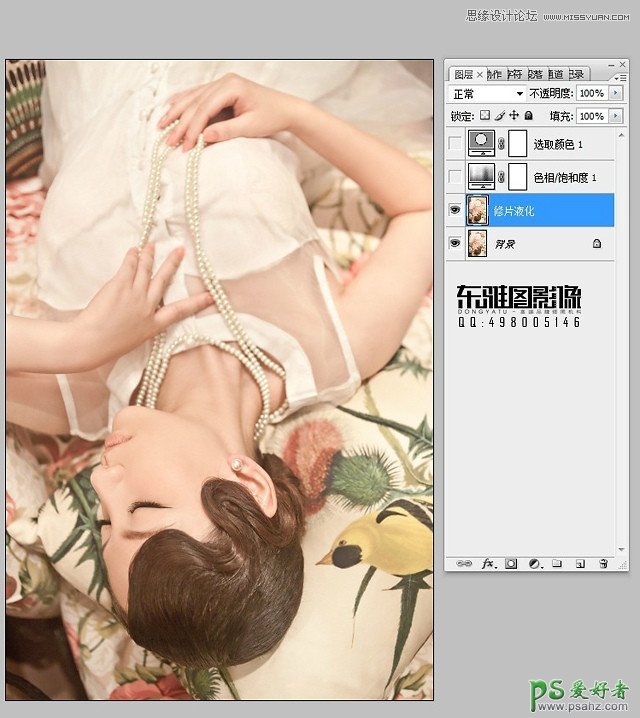640x718 pixels.
Task: Select the 背景 layer thumbnail
Action: click(478, 243)
